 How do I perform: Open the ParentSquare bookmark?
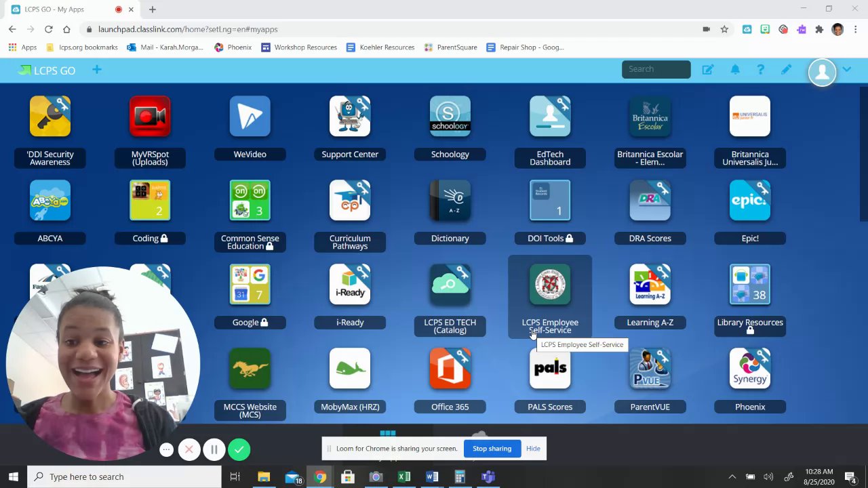click(450, 47)
